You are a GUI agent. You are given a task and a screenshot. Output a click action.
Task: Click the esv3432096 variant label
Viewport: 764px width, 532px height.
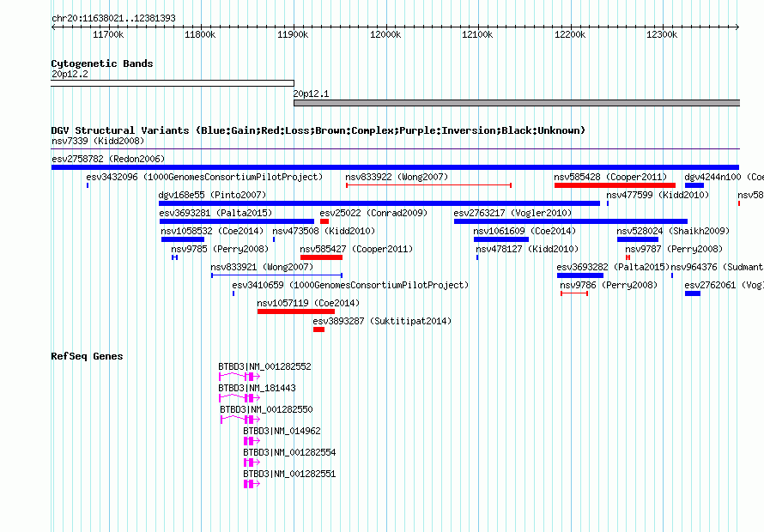click(204, 177)
